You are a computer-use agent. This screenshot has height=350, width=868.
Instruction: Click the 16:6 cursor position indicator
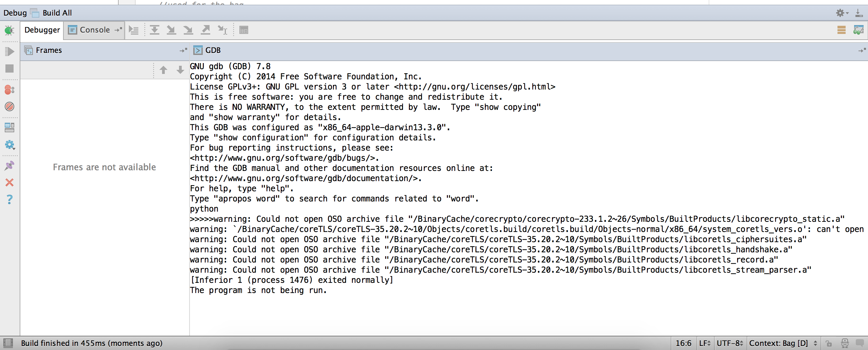pyautogui.click(x=683, y=343)
